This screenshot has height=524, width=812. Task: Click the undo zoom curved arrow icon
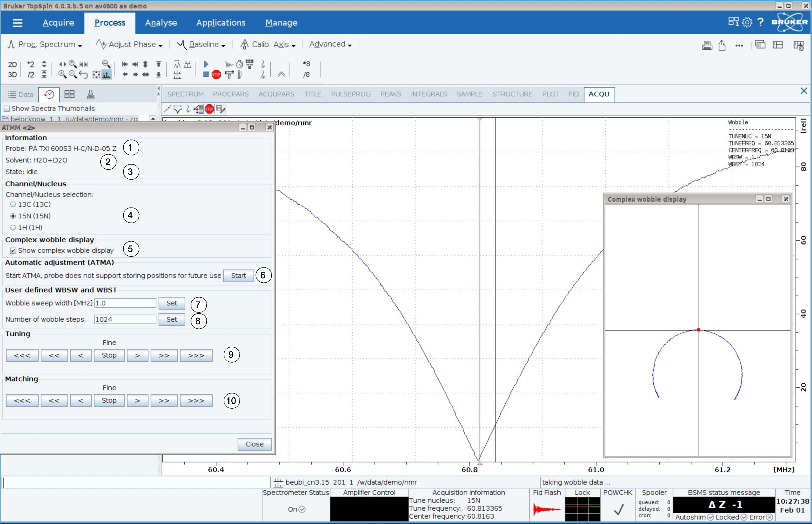click(83, 74)
